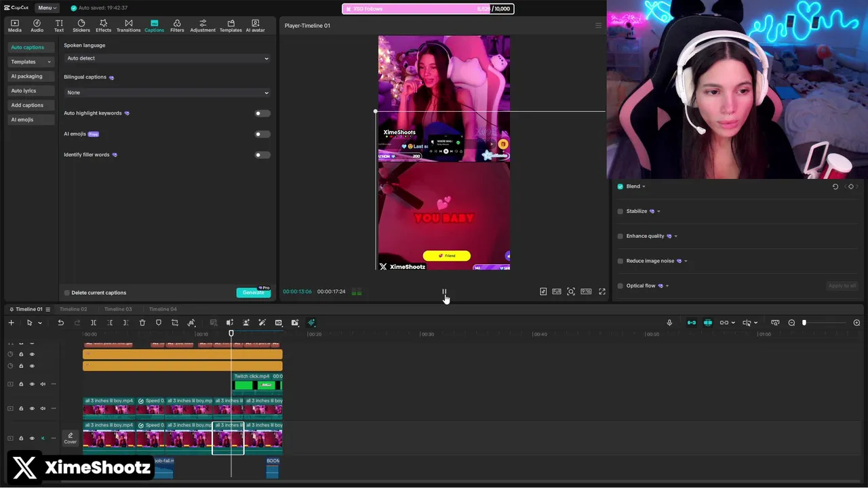Viewport: 868px width, 488px height.
Task: Click the fullscreen preview icon
Action: click(601, 291)
